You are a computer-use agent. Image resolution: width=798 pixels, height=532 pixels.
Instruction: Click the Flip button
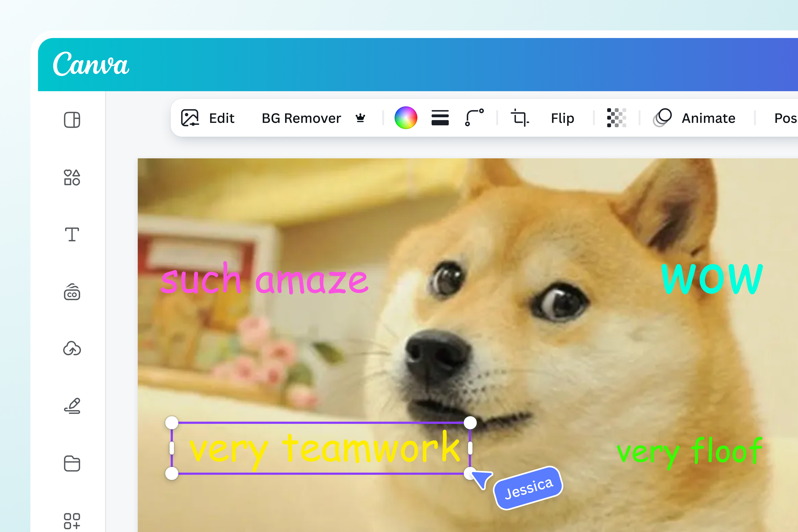tap(562, 118)
